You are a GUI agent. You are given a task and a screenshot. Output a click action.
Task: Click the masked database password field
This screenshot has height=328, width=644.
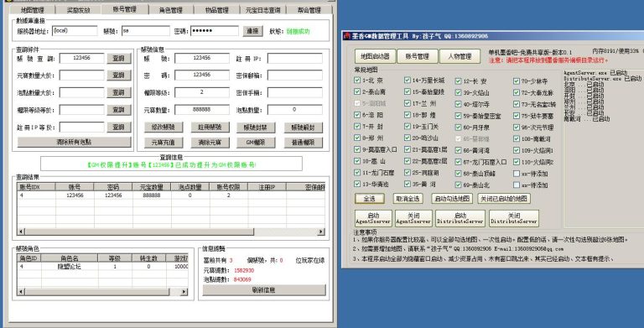(x=215, y=31)
